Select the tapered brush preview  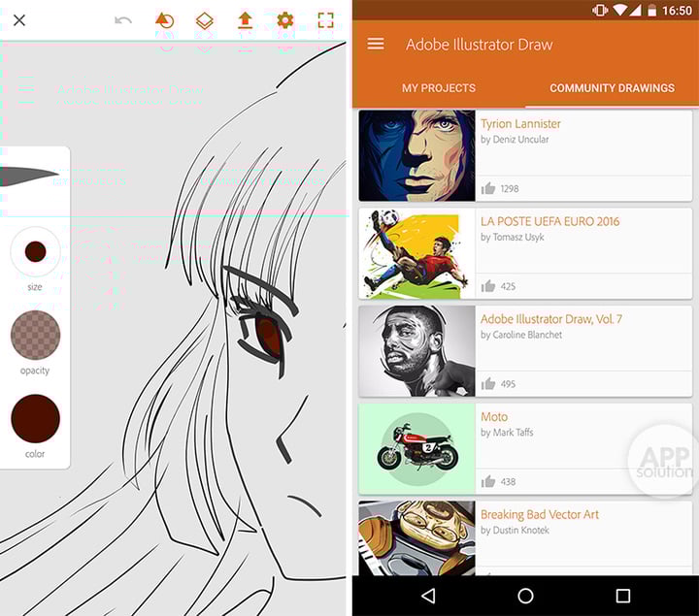pyautogui.click(x=29, y=176)
